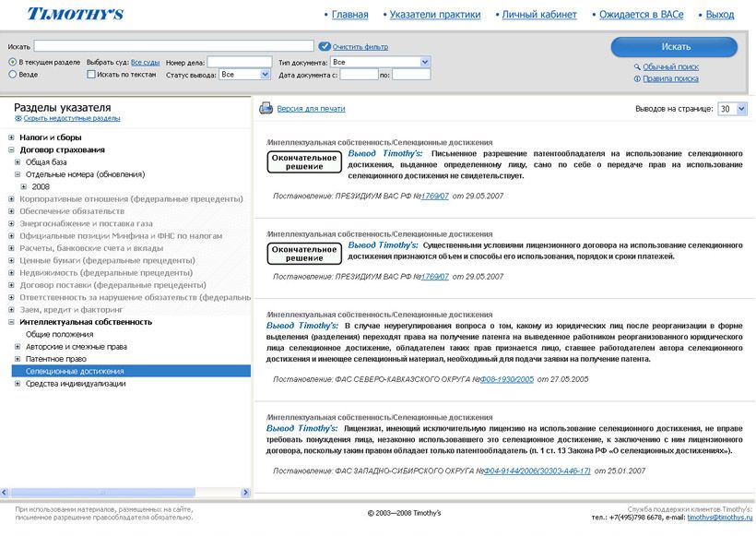Expand the 'Патентное право' node
The width and height of the screenshot is (756, 536).
pos(18,359)
